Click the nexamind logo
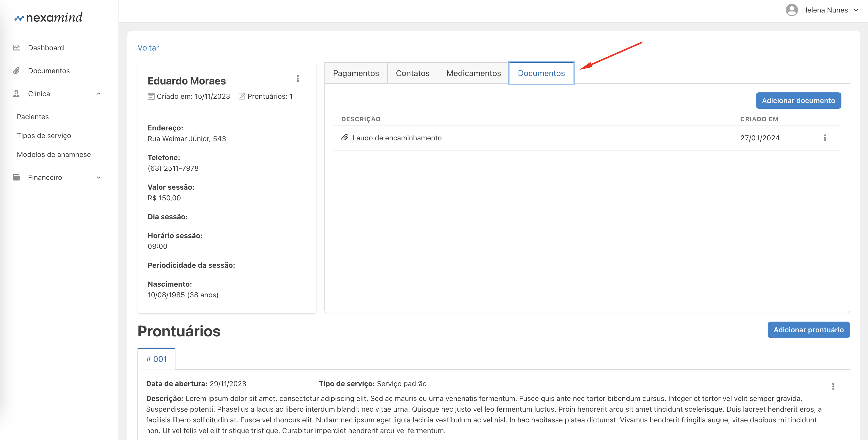 click(48, 18)
